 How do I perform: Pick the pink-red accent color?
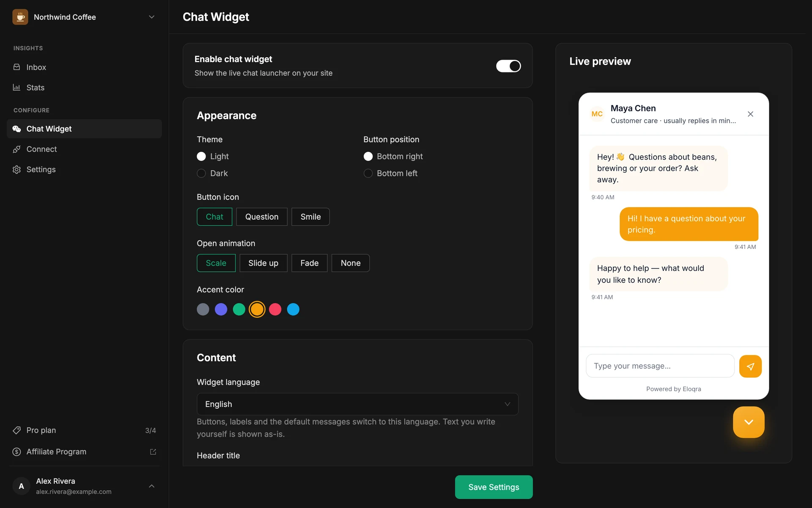(x=275, y=309)
